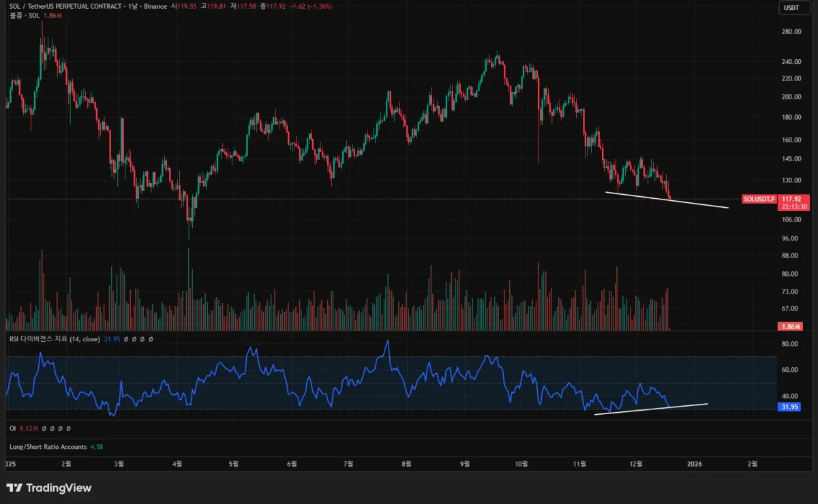Select the white trendline on the RSI pane

[651, 409]
